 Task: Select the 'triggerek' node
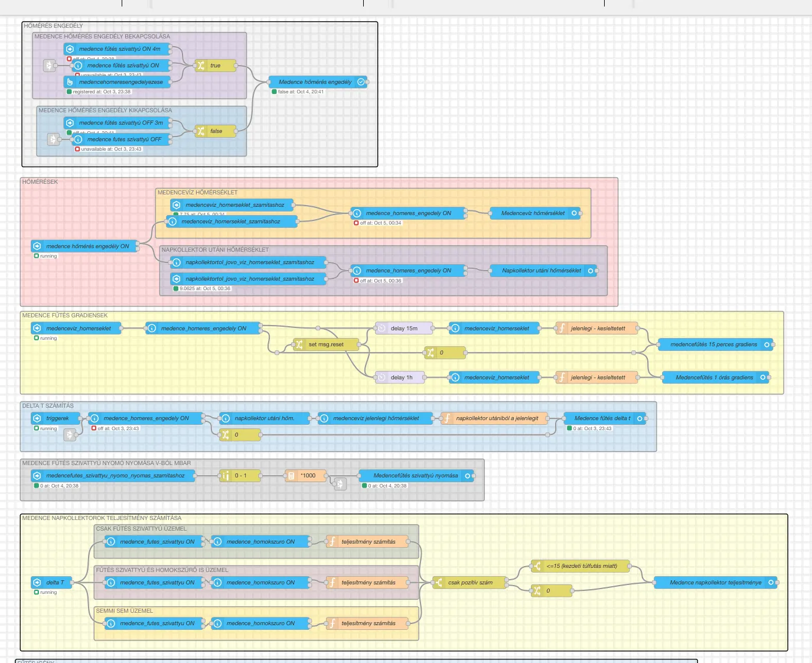coord(56,418)
